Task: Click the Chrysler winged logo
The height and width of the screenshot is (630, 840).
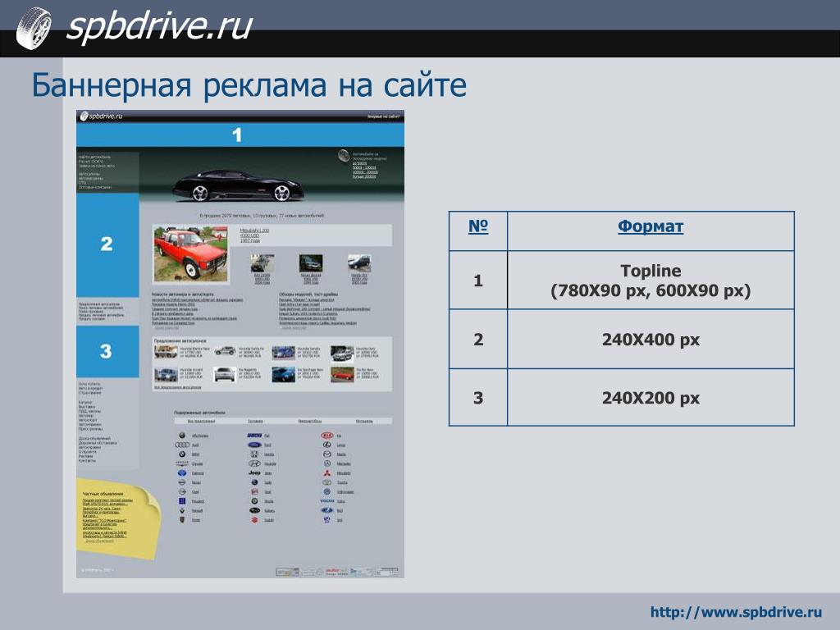Action: click(x=182, y=463)
